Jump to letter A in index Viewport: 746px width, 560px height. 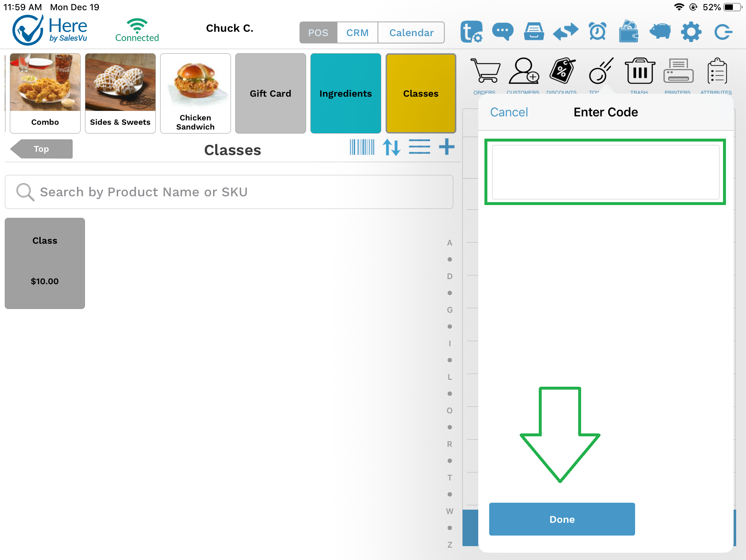(x=450, y=243)
